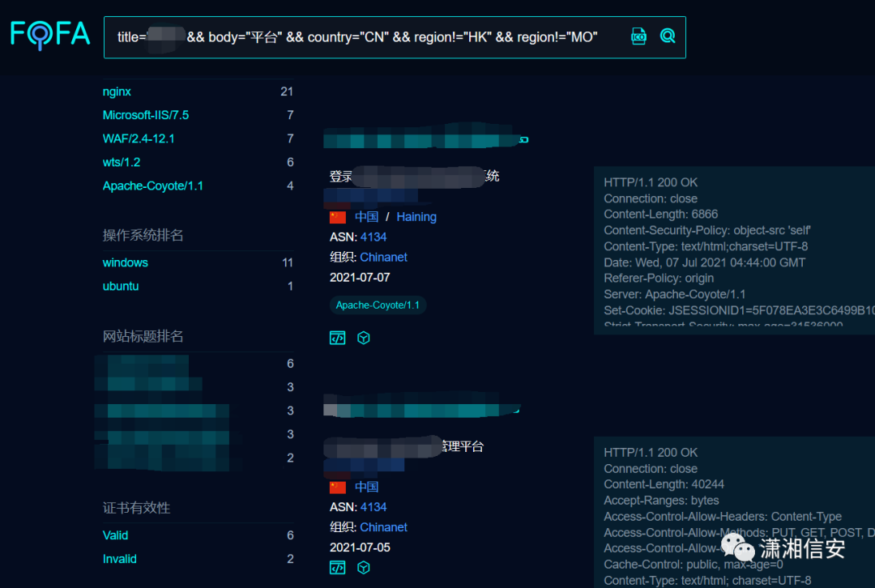Viewport: 875px width, 588px height.
Task: Click the 2021-07-07 date text
Action: click(360, 277)
